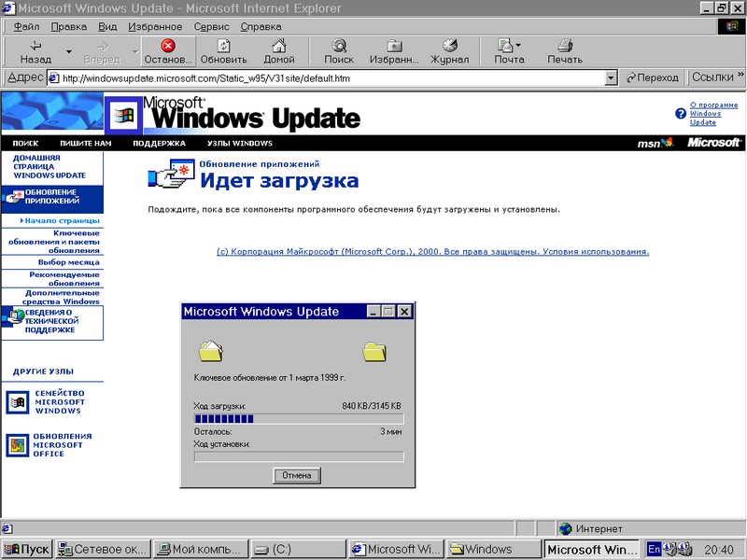The image size is (747, 560).
Task: Open the Избранное menu in menu bar
Action: [155, 27]
